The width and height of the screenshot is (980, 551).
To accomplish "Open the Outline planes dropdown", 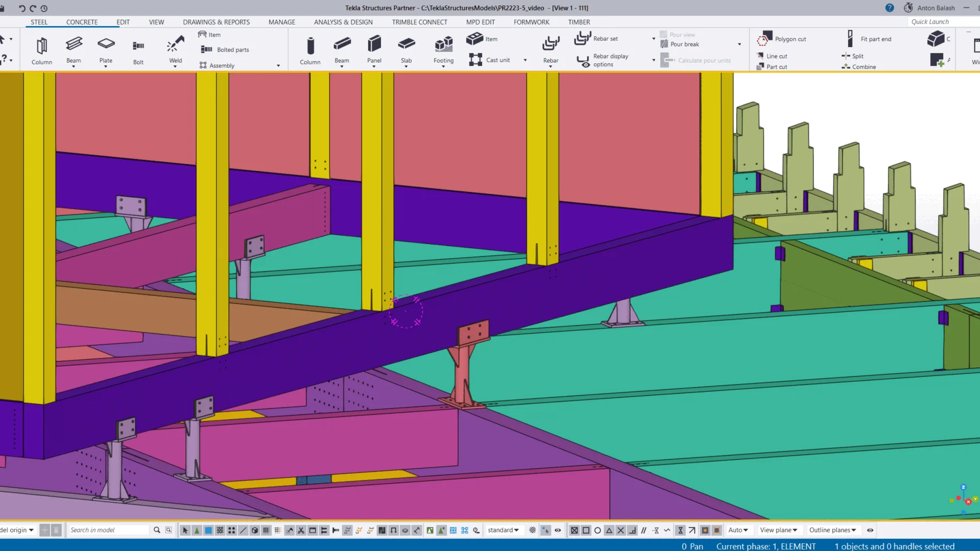I will 832,530.
